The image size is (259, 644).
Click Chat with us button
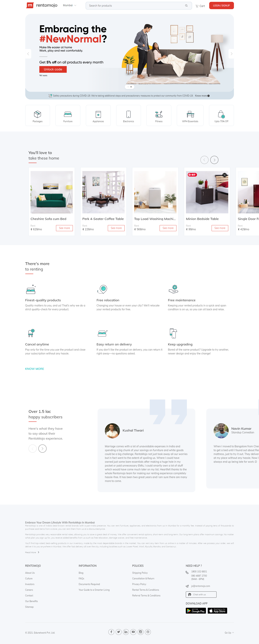click(201, 595)
